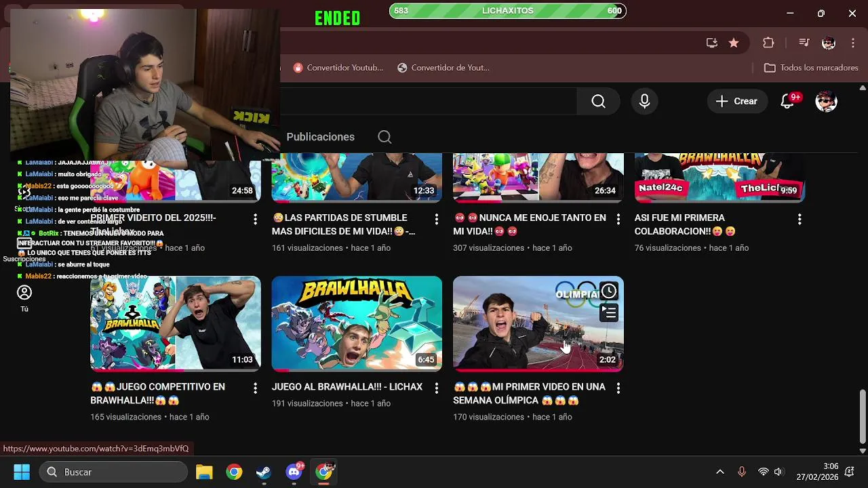Open options for NUNCA ME ENOJE TANTO video
868x488 pixels.
click(x=618, y=219)
